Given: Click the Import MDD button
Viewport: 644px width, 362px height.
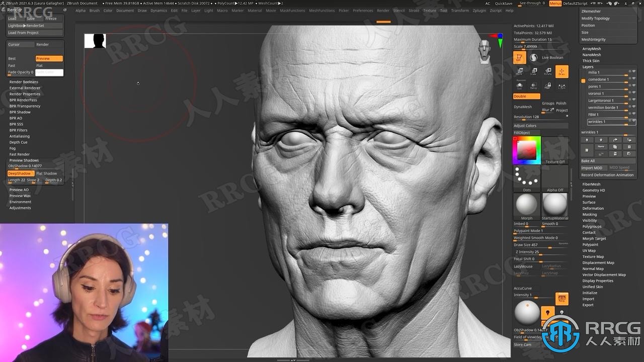Looking at the screenshot, I should 594,168.
